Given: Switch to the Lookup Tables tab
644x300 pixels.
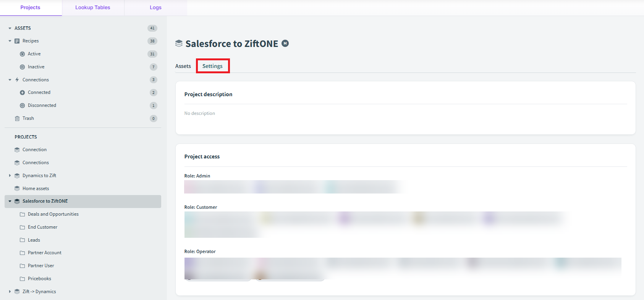Looking at the screenshot, I should 93,8.
